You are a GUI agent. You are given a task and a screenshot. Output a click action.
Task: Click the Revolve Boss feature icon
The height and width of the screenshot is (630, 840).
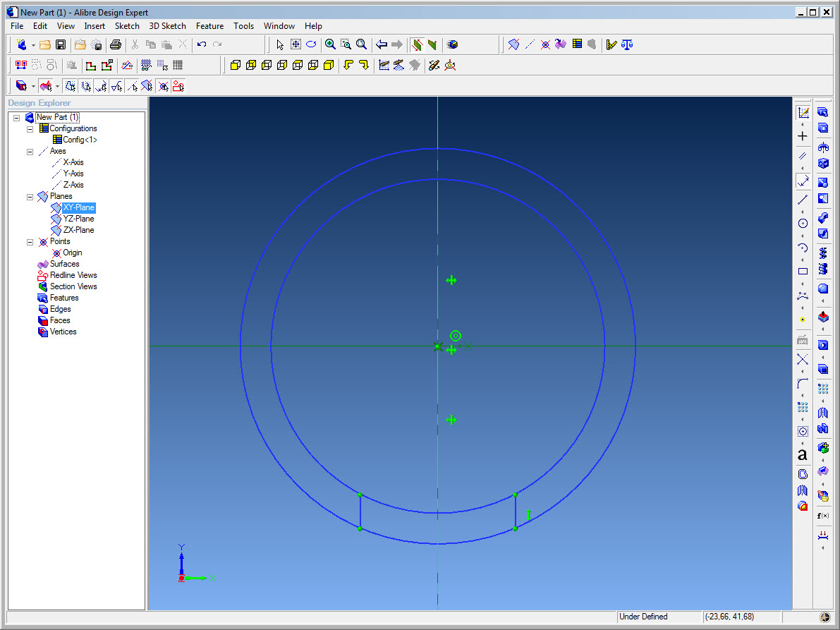pyautogui.click(x=823, y=147)
